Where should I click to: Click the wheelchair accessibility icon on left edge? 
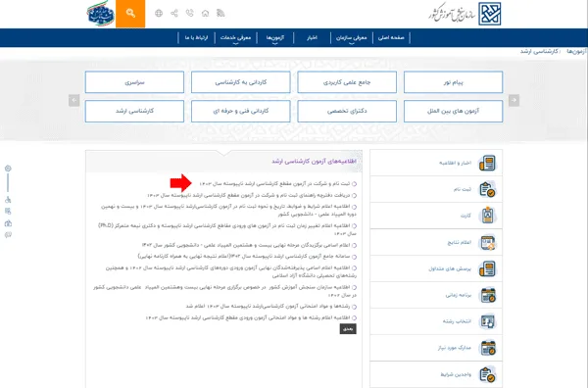coord(8,200)
